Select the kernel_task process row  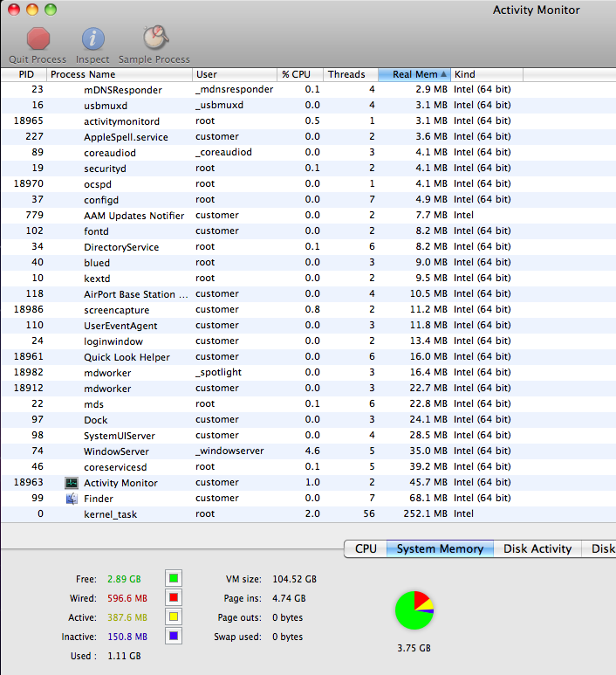[308, 514]
